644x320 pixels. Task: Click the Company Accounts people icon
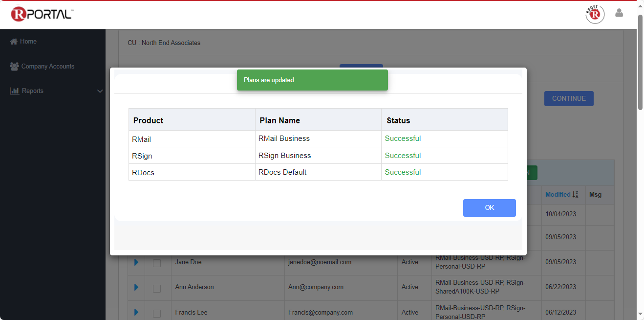14,67
